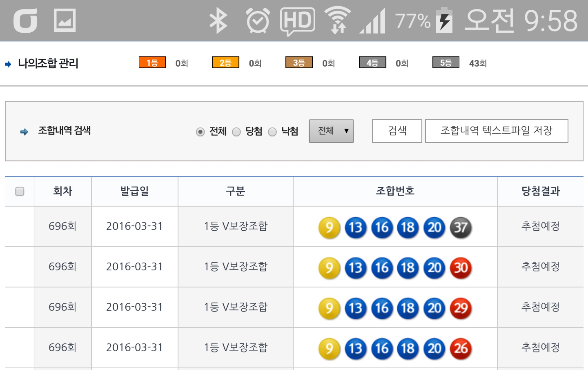The height and width of the screenshot is (370, 588).
Task: Select the 전체 radio button
Action: point(200,132)
